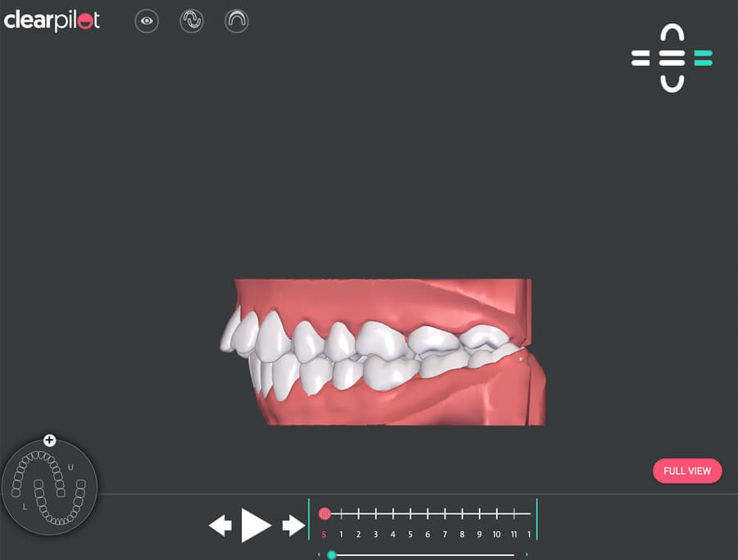The image size is (738, 560).
Task: Click the teal slider handle below timeline
Action: click(331, 555)
